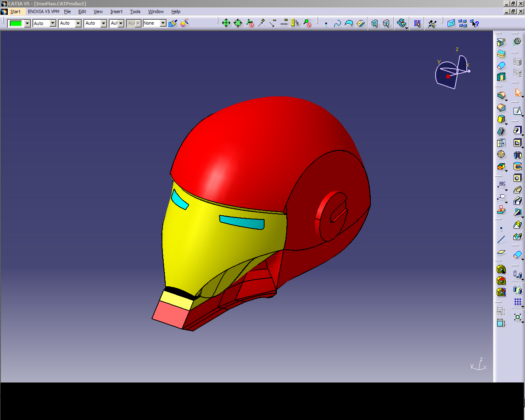
Task: Select the Sketch tool icon
Action: [518, 111]
